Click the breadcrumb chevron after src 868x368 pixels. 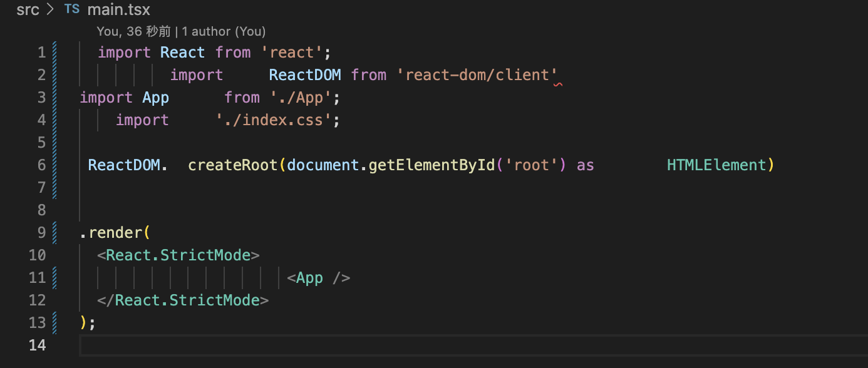[x=51, y=10]
